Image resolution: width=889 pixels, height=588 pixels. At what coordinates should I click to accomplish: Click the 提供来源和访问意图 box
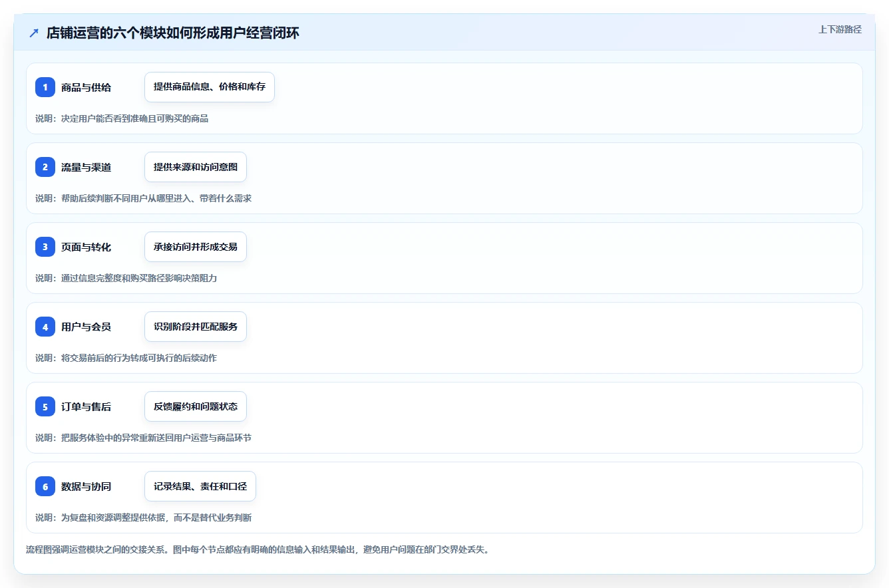click(196, 167)
